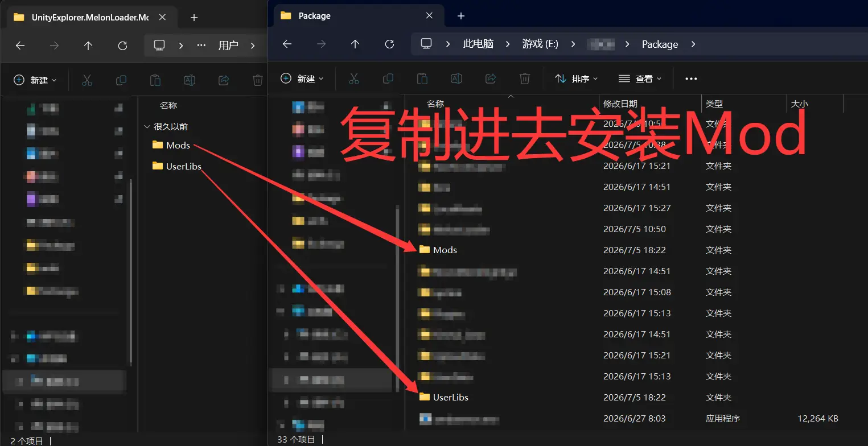Click the share icon in Package window toolbar
The height and width of the screenshot is (446, 868).
[491, 79]
